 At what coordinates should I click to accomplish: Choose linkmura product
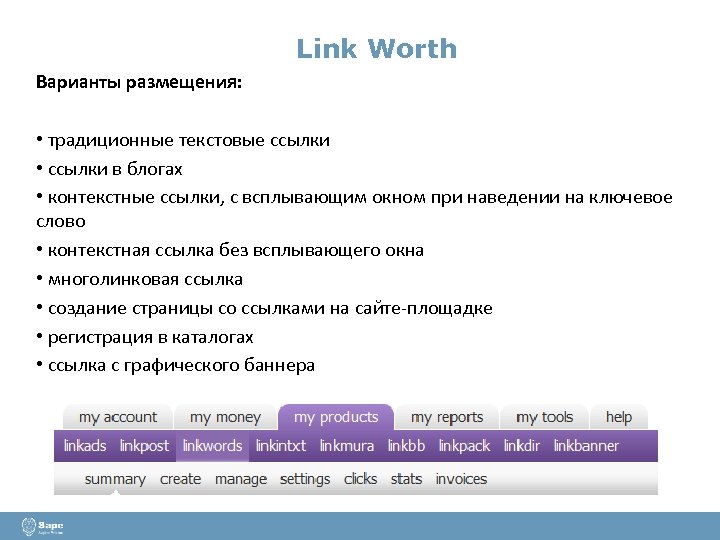pos(347,446)
